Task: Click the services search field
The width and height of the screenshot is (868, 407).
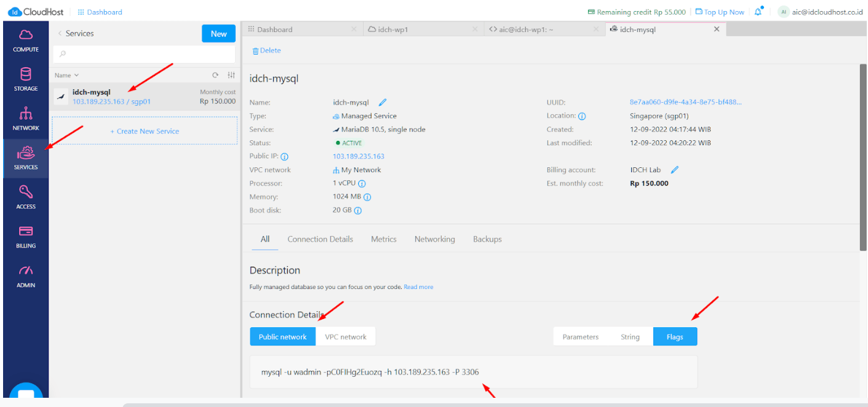Action: pos(144,54)
